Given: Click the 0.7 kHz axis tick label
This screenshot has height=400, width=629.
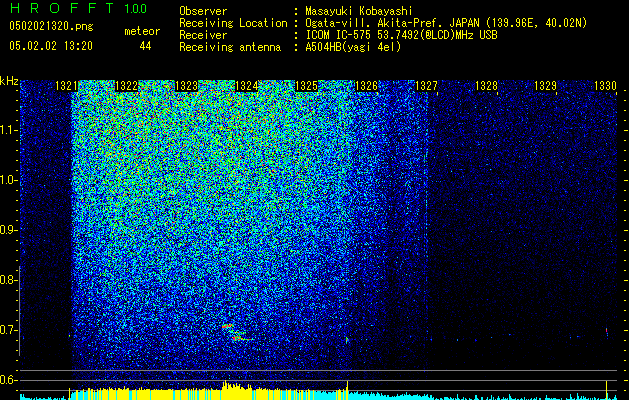Looking at the screenshot, I should [8, 330].
